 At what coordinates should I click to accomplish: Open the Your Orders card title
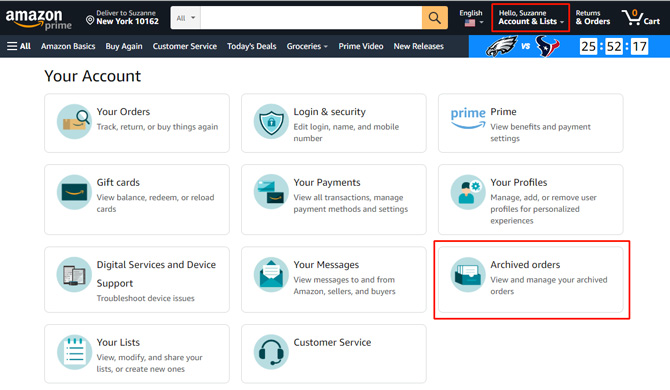tap(123, 112)
